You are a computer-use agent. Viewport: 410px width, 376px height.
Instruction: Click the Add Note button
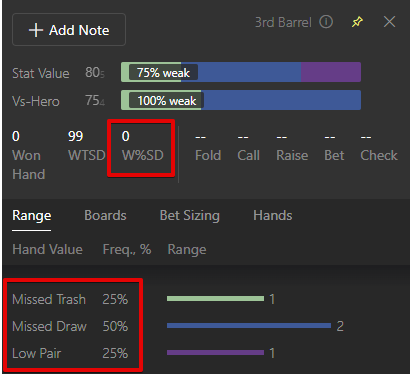coord(69,30)
